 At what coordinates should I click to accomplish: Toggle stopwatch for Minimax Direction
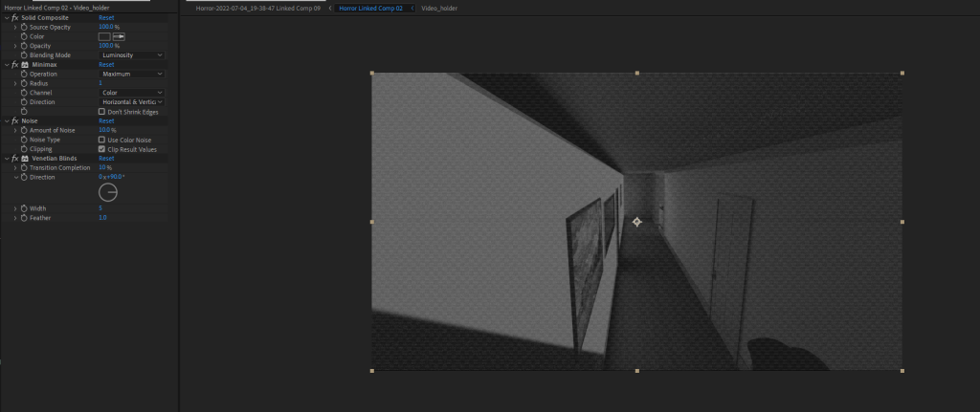pyautogui.click(x=24, y=102)
